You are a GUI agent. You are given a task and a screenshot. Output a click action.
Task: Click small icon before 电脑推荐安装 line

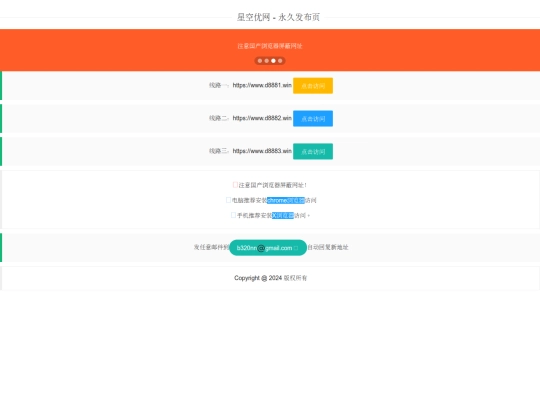228,200
